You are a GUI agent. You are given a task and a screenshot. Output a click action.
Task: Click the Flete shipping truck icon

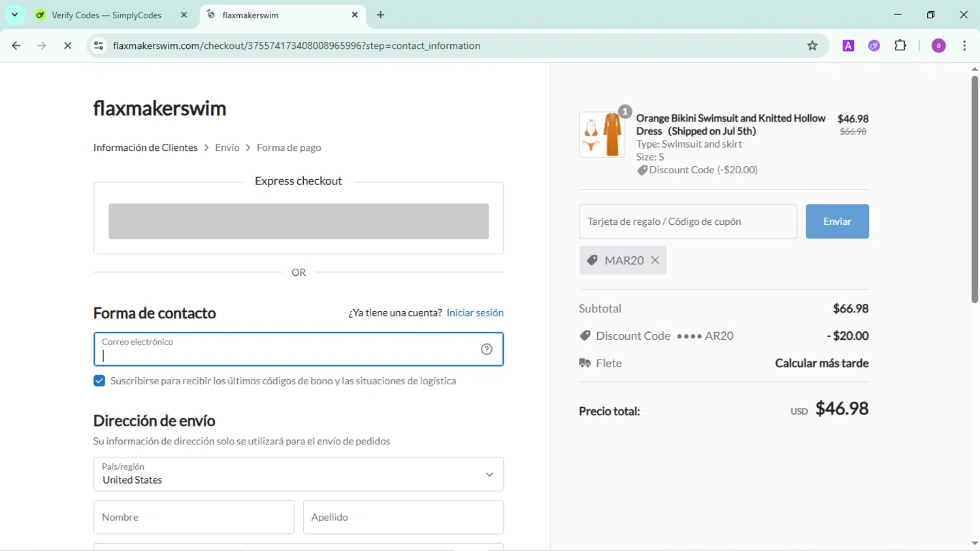[x=585, y=363]
